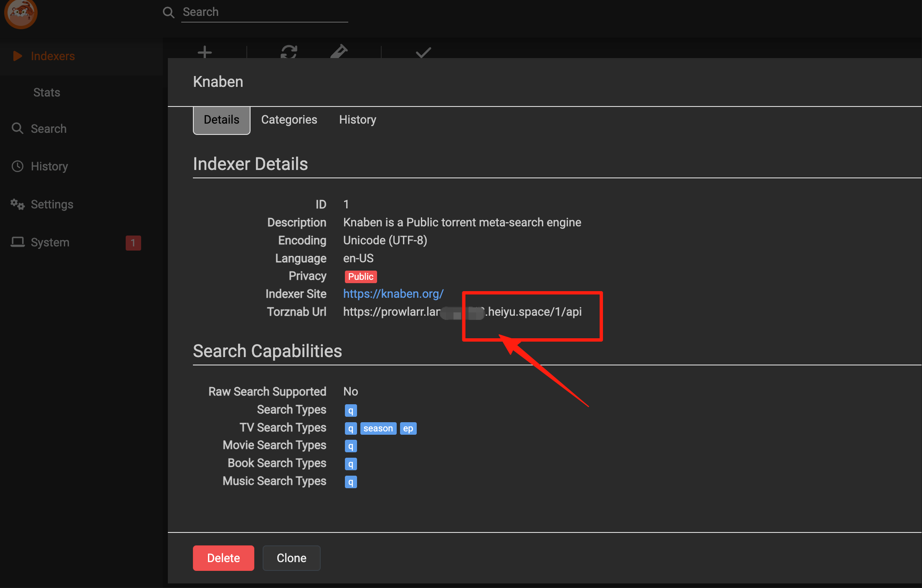
Task: Click the System laptop icon in sidebar
Action: click(18, 242)
